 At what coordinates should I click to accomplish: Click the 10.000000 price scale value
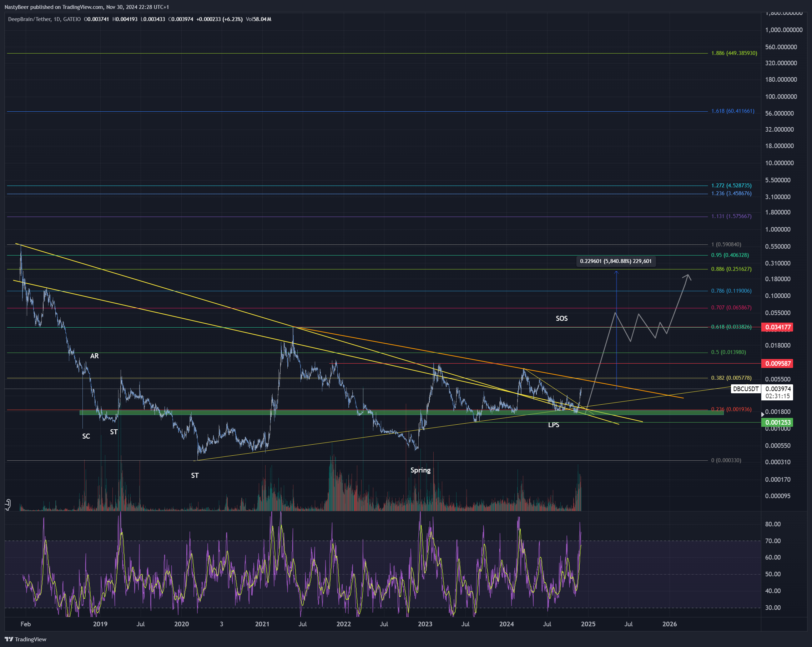(x=780, y=163)
